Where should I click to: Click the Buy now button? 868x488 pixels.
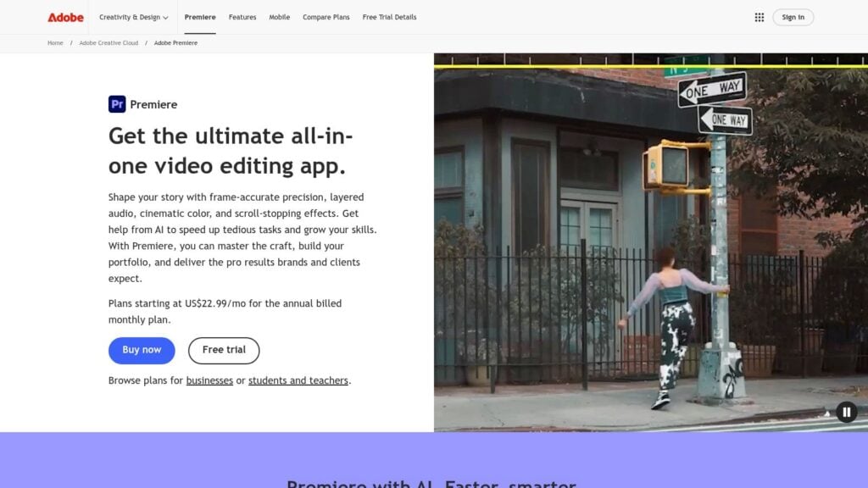[x=141, y=350]
